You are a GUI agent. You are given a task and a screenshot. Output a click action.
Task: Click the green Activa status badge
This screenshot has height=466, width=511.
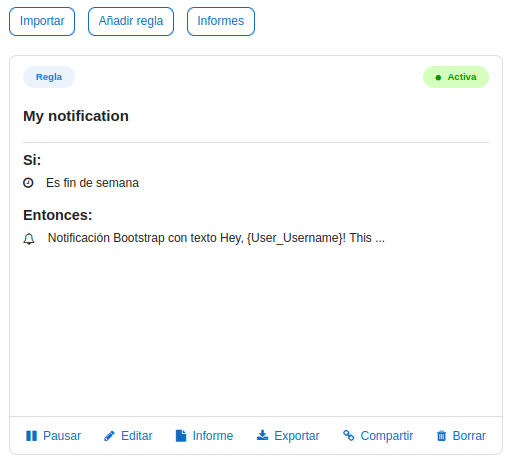tap(456, 77)
